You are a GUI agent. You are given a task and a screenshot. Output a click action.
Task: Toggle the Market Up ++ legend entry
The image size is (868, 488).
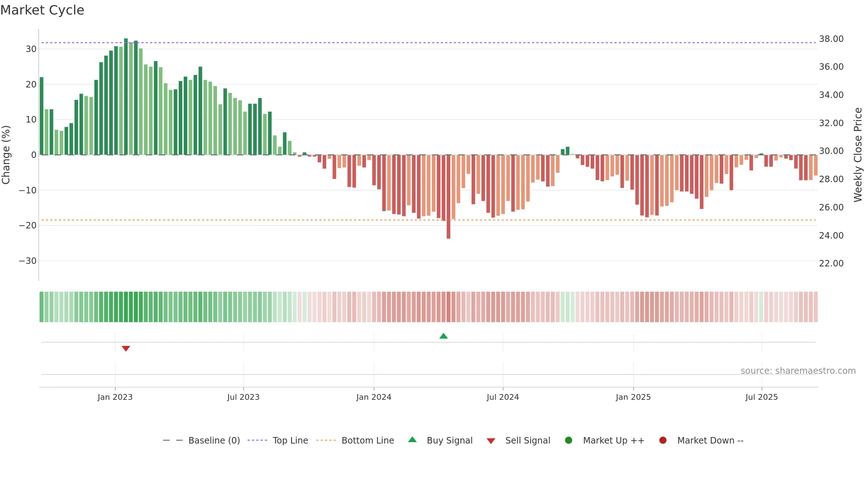[x=604, y=440]
